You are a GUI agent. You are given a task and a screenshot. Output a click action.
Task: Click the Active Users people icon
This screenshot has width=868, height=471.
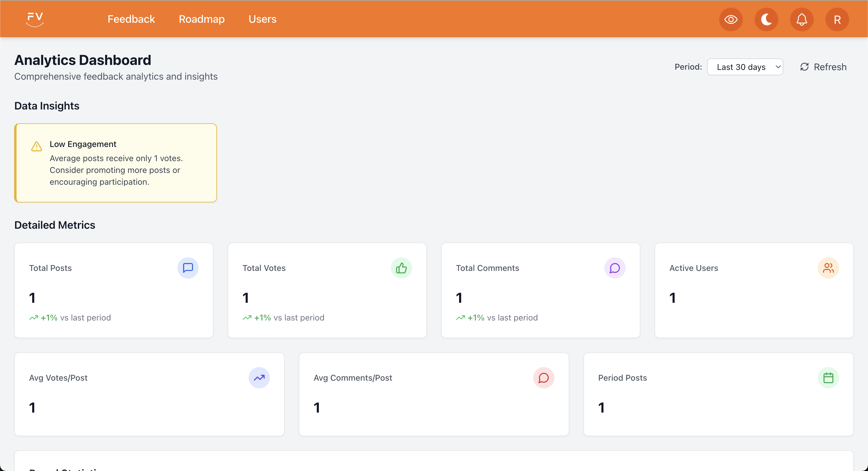point(828,268)
